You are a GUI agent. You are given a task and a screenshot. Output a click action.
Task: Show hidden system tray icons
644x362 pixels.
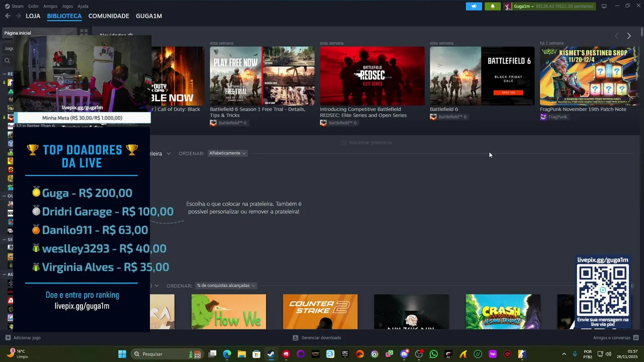click(564, 354)
